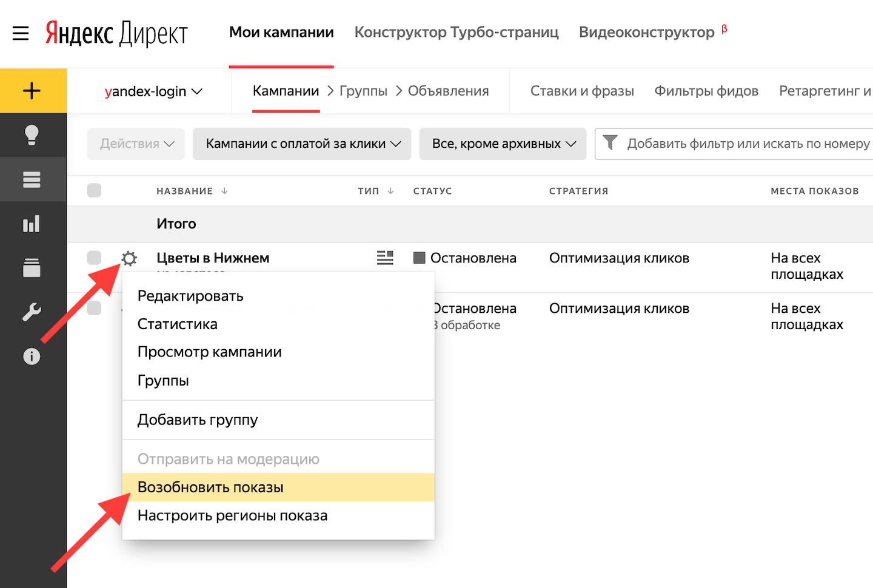
Task: Click the filter or campaign number search field
Action: (734, 144)
